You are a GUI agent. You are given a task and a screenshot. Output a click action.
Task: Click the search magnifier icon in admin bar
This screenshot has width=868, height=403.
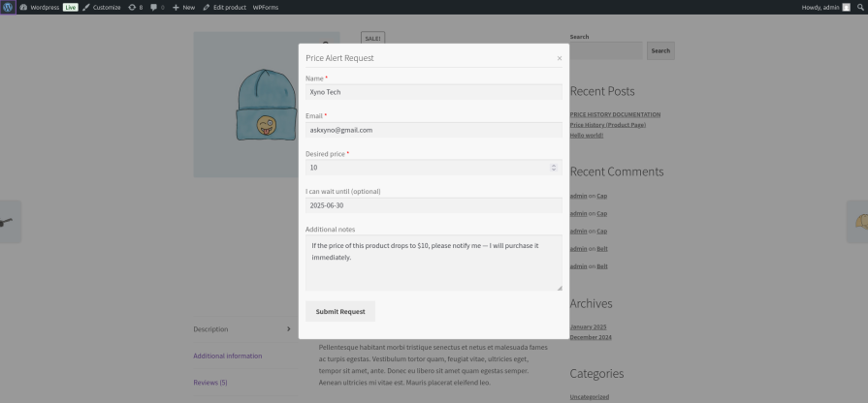click(860, 7)
